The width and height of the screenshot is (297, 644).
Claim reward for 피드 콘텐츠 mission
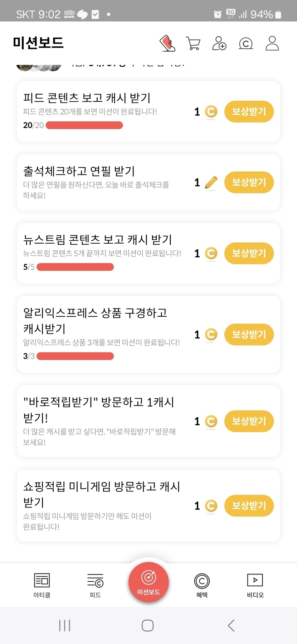pos(249,112)
